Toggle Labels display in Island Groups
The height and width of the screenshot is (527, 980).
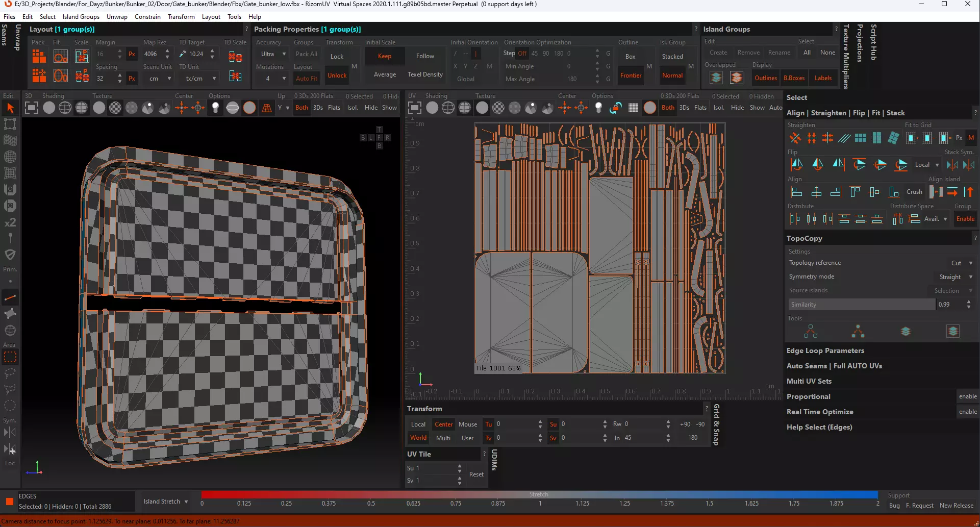823,78
